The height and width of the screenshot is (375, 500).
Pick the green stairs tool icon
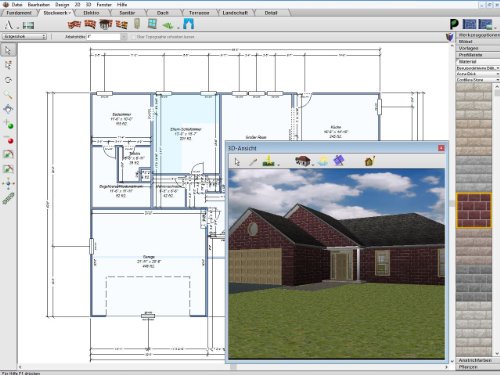coord(168,25)
